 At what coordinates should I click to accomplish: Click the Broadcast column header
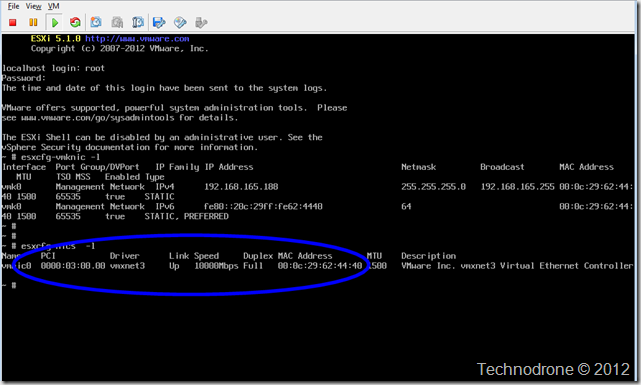[502, 167]
